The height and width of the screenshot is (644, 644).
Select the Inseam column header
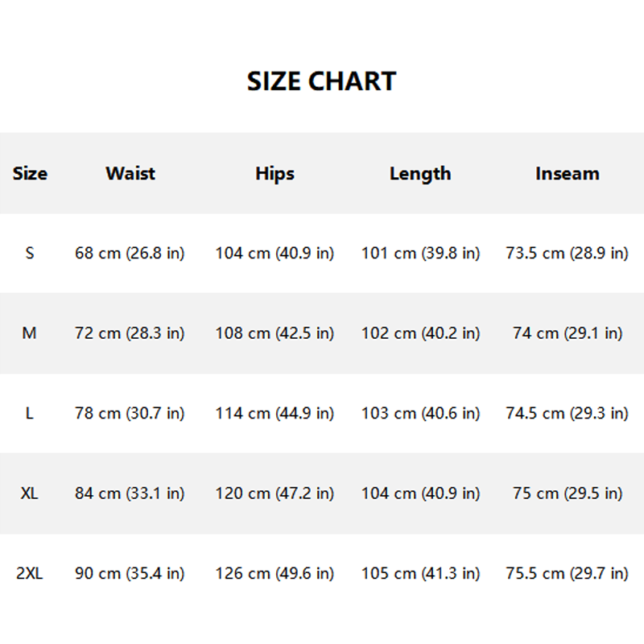click(567, 173)
